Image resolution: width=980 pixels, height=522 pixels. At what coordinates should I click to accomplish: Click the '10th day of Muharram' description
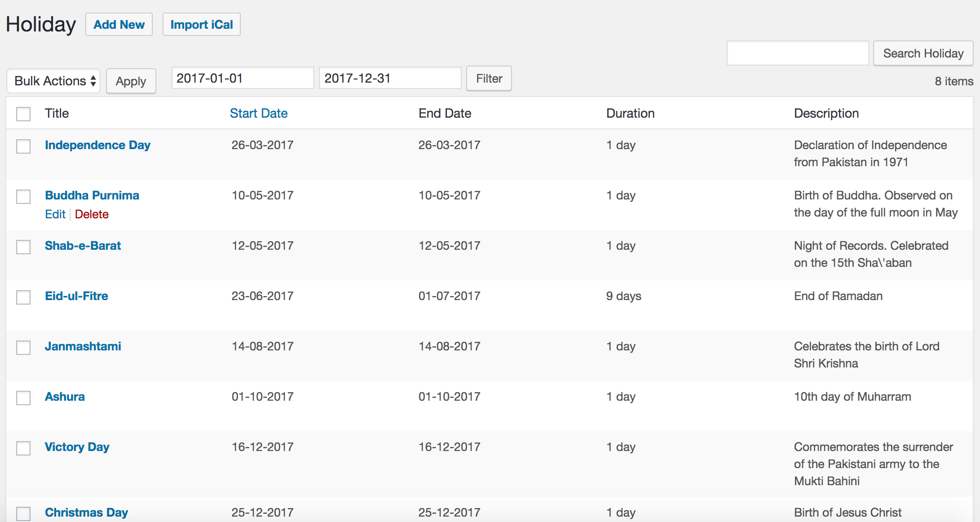(x=852, y=397)
